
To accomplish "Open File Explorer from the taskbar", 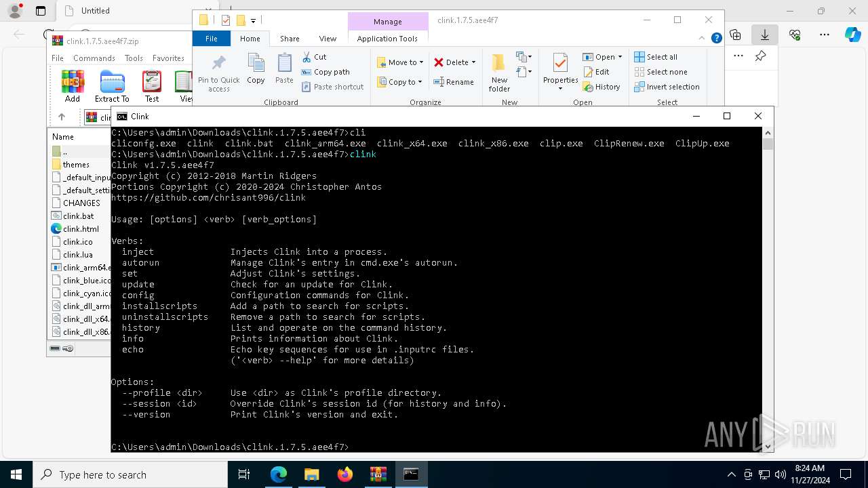I will [x=311, y=474].
